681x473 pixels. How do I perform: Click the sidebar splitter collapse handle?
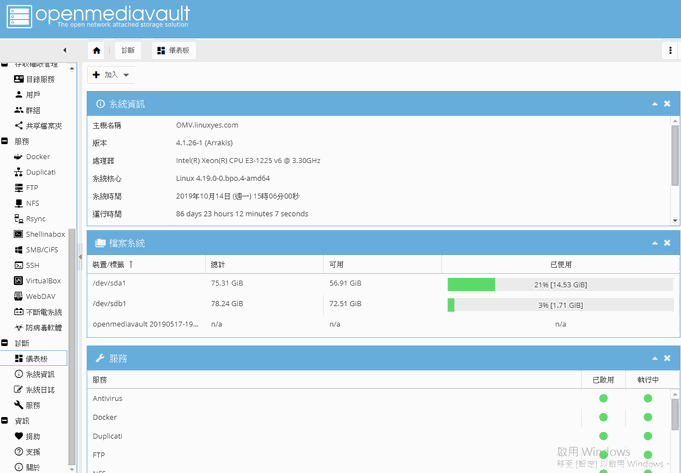80,257
